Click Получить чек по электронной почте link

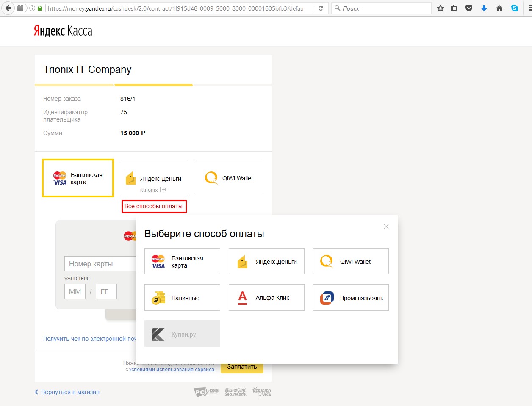click(90, 339)
